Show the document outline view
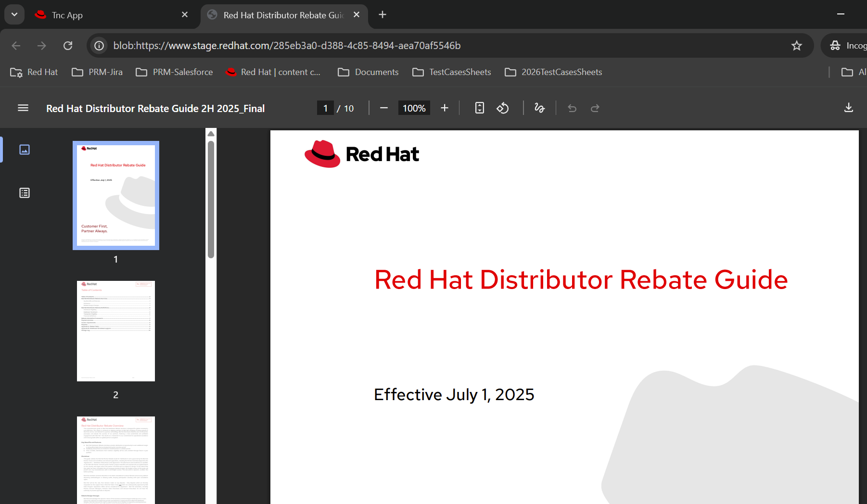Screen dimensions: 867x504 (25, 193)
